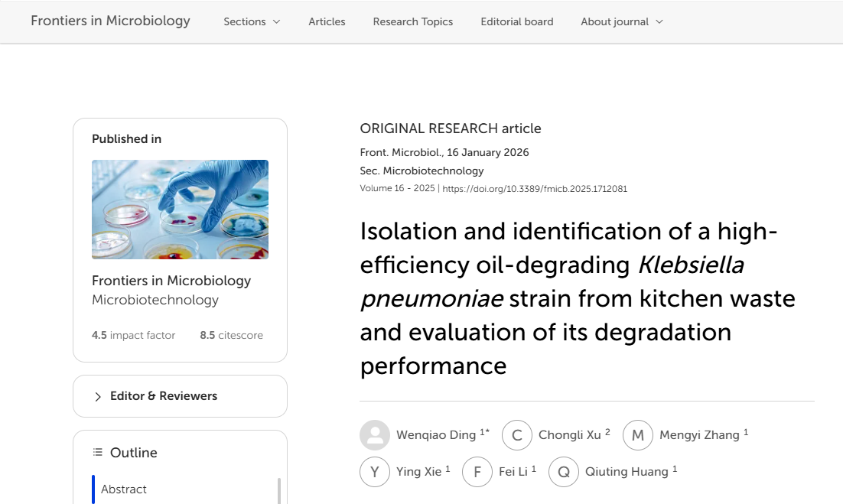The image size is (843, 504).
Task: Open the Editorial board page
Action: click(517, 21)
